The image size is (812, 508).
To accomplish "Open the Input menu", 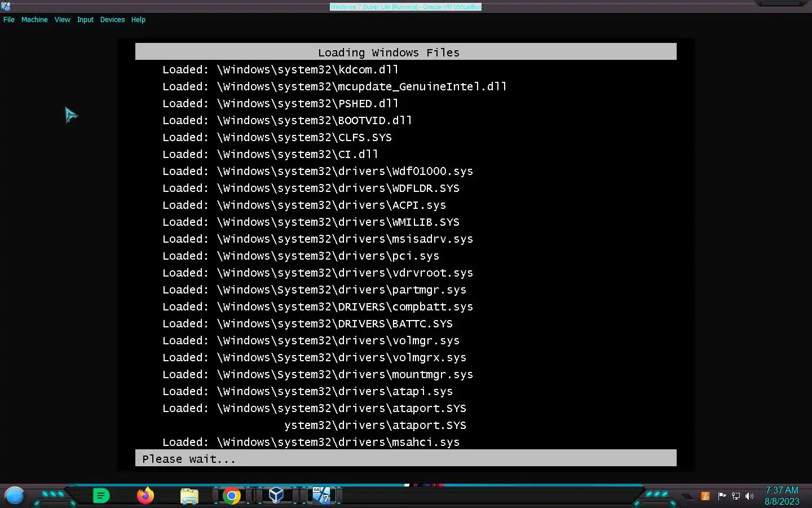I will click(85, 20).
